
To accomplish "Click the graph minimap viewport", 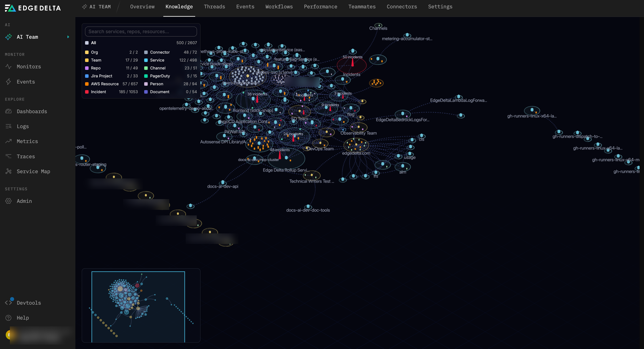I will coord(138,307).
